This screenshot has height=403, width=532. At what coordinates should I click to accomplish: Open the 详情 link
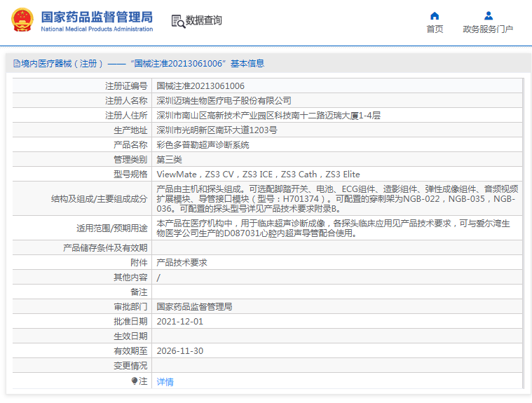click(x=165, y=382)
